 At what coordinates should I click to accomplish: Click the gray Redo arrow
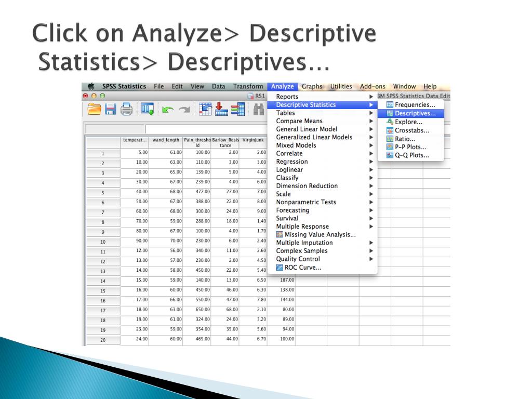coord(184,110)
